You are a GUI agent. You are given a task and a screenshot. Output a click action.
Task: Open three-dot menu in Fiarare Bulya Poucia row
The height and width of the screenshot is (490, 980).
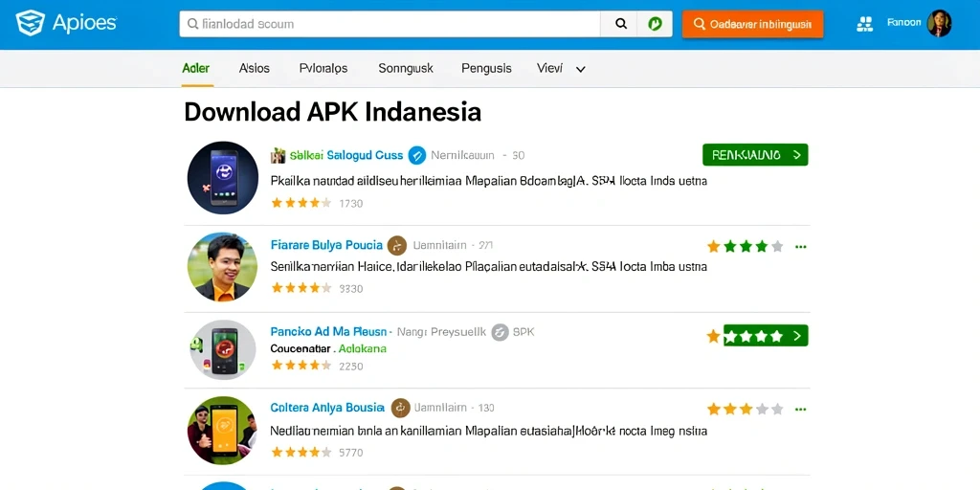tap(801, 247)
